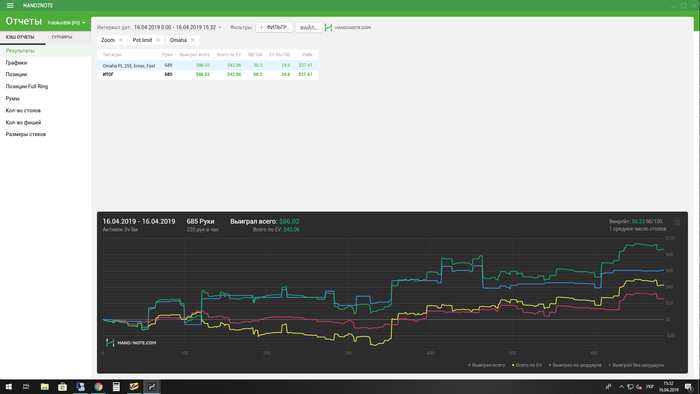700x394 pixels.
Task: Open Google Chrome from the taskbar
Action: [98, 386]
